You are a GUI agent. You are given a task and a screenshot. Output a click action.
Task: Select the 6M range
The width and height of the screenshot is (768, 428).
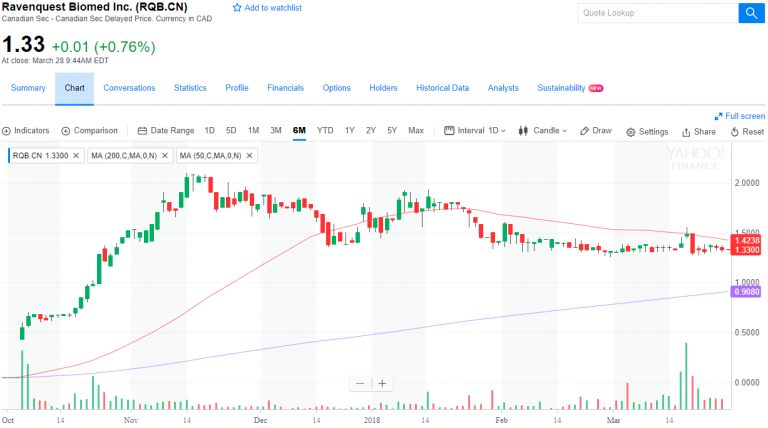pyautogui.click(x=299, y=131)
